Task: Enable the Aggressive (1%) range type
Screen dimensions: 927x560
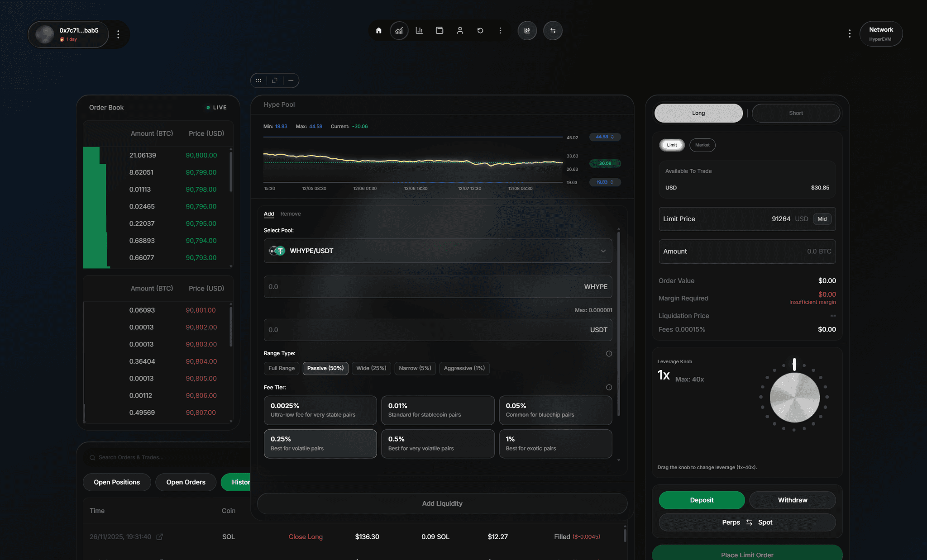Action: tap(464, 368)
